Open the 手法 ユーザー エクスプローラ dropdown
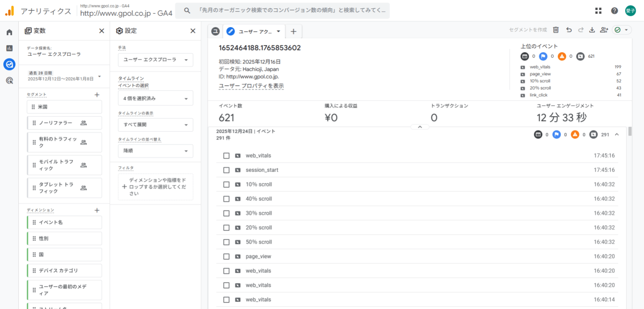 (x=156, y=60)
